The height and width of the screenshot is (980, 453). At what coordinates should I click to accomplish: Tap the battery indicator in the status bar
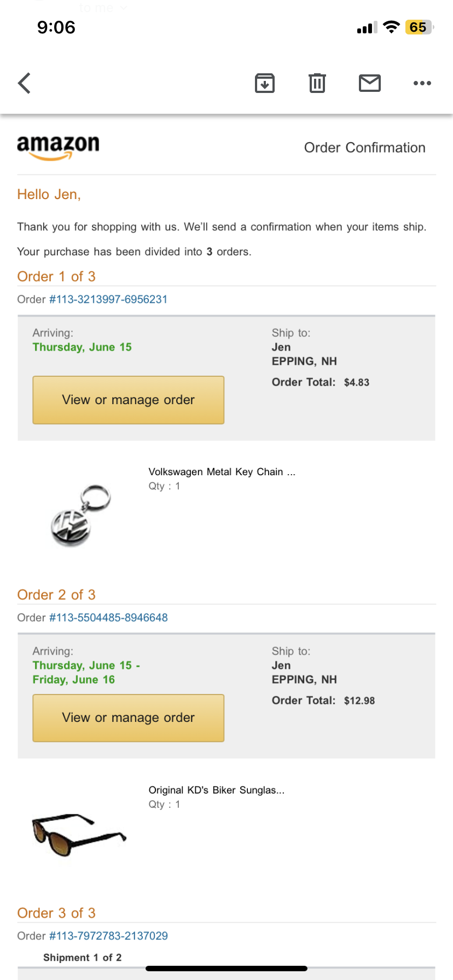pos(419,27)
